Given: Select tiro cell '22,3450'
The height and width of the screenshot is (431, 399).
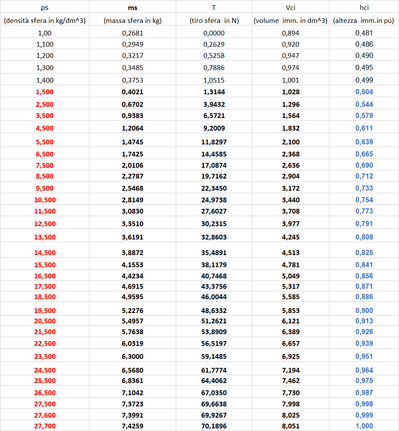Looking at the screenshot, I should [214, 188].
